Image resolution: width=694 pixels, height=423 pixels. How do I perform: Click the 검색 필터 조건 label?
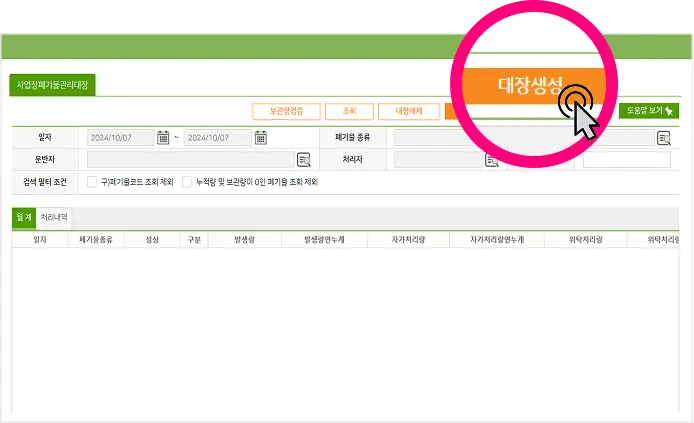[x=45, y=182]
